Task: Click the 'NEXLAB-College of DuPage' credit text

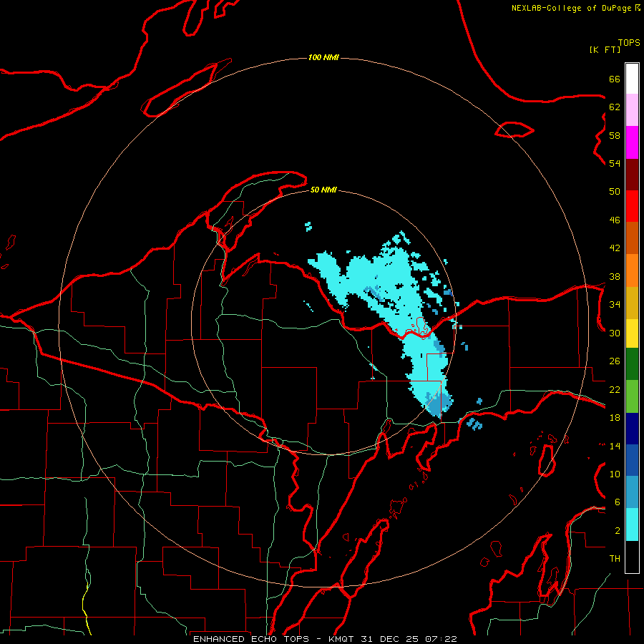Action: coord(571,8)
